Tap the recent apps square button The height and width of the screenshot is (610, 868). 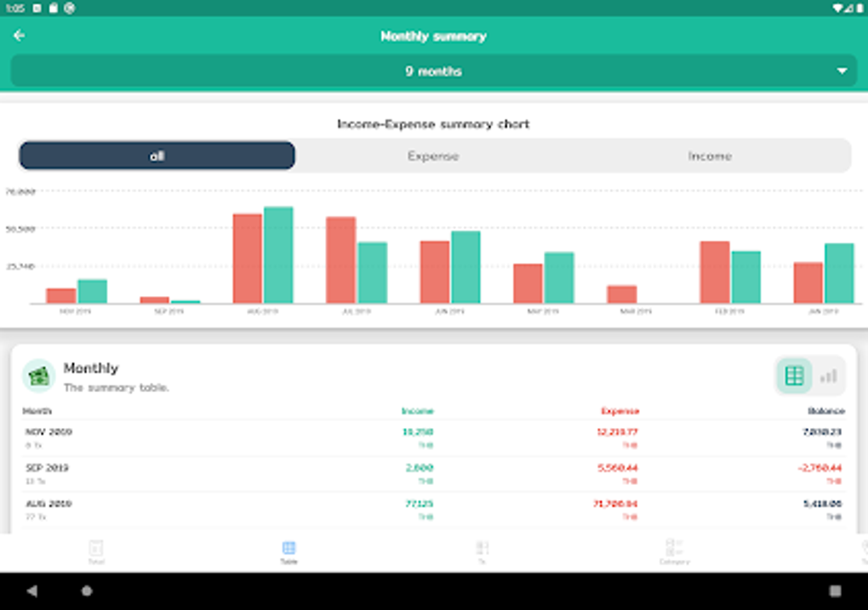(832, 589)
